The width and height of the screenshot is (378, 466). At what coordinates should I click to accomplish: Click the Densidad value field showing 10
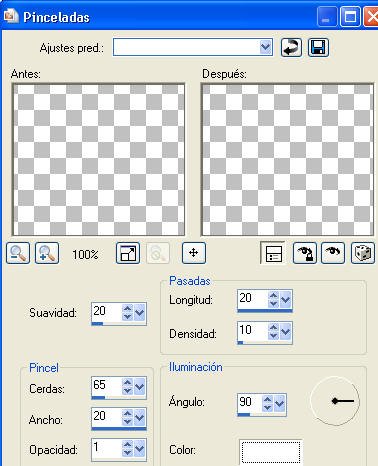253,330
